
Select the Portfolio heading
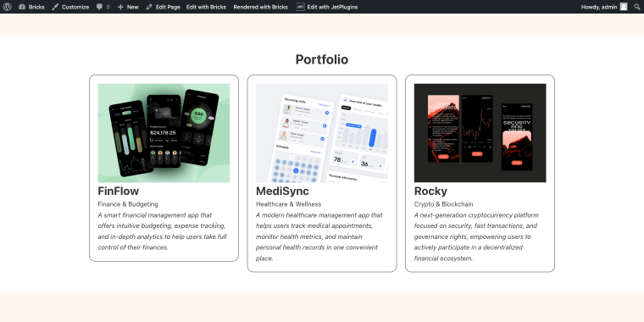(x=322, y=59)
